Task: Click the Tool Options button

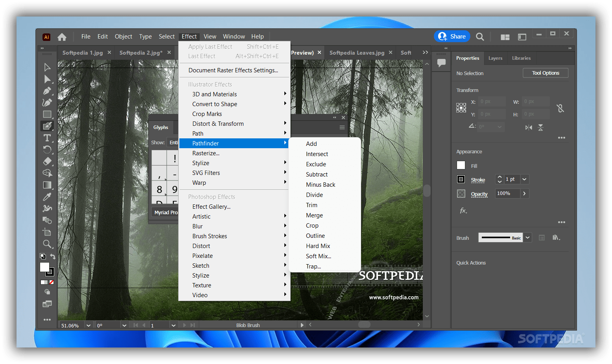Action: pyautogui.click(x=546, y=73)
